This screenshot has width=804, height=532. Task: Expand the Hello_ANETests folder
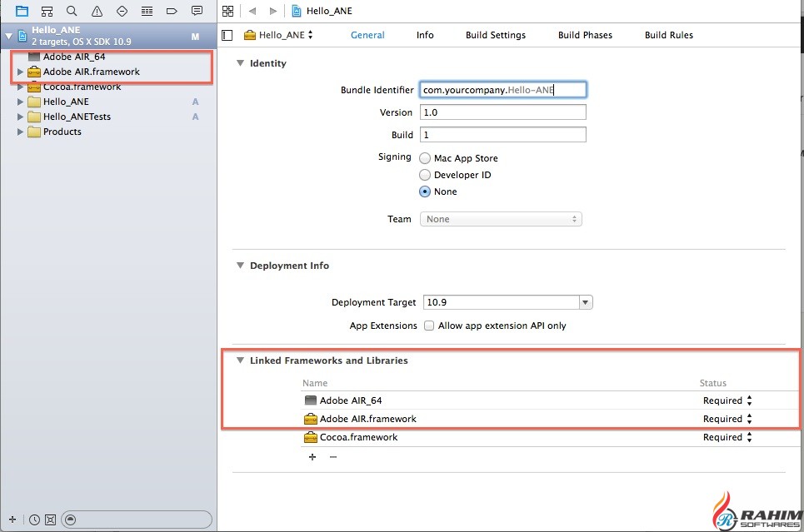click(x=20, y=117)
